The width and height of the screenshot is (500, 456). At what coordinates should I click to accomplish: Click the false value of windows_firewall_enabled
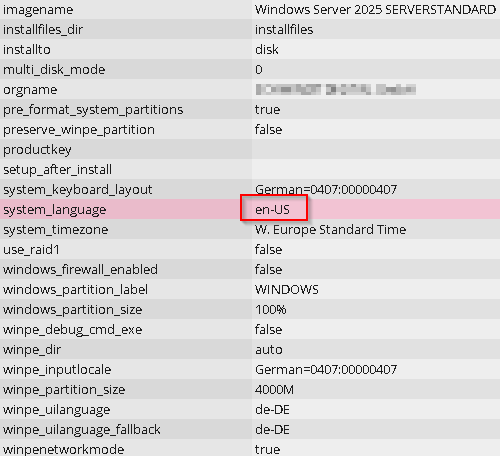(268, 270)
